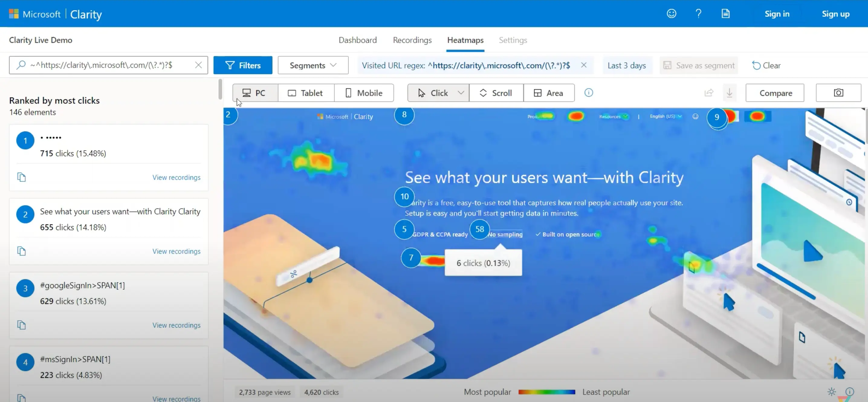
Task: Click the Clear button
Action: [x=766, y=65]
